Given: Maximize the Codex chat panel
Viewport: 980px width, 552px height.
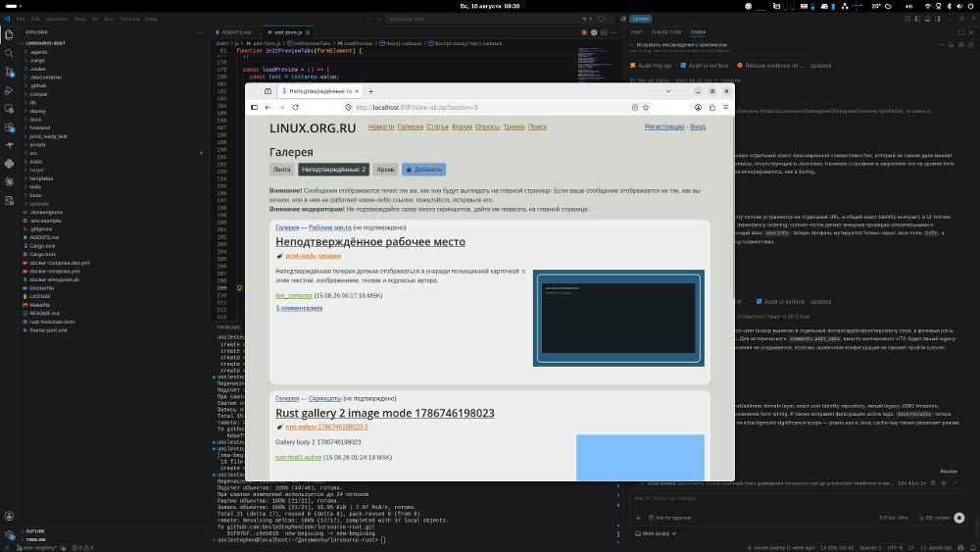Looking at the screenshot, I should point(961,32).
